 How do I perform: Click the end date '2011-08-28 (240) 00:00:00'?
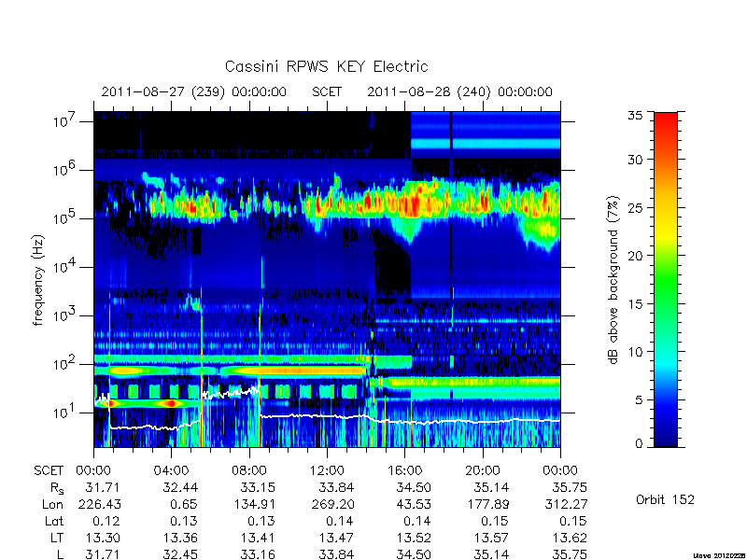459,91
